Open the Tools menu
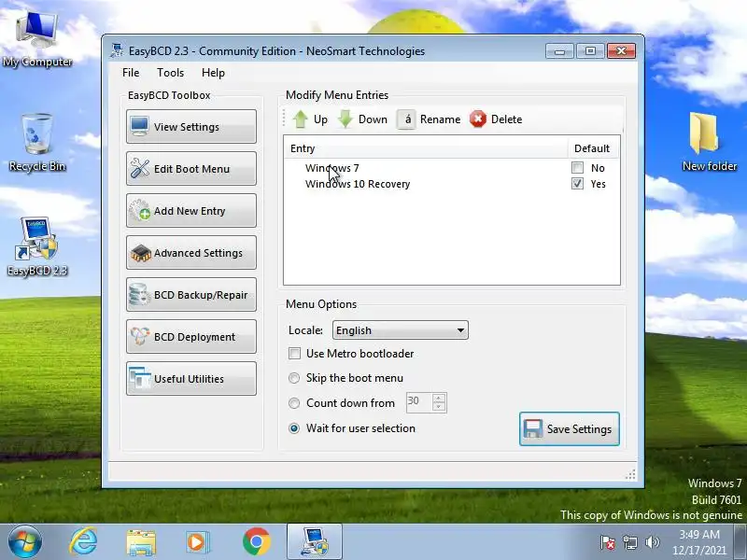747x560 pixels. pos(171,73)
